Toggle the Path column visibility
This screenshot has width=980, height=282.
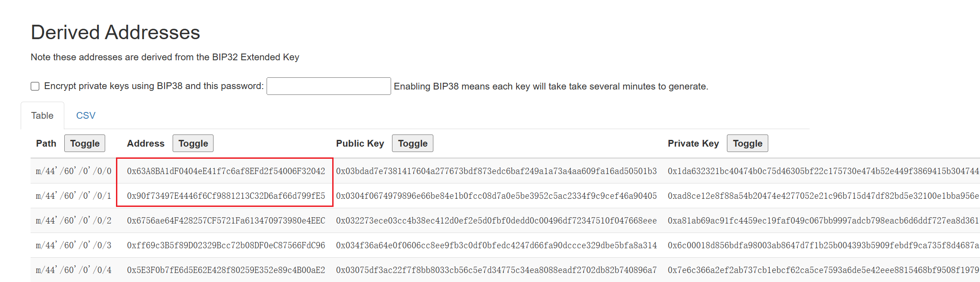(85, 143)
